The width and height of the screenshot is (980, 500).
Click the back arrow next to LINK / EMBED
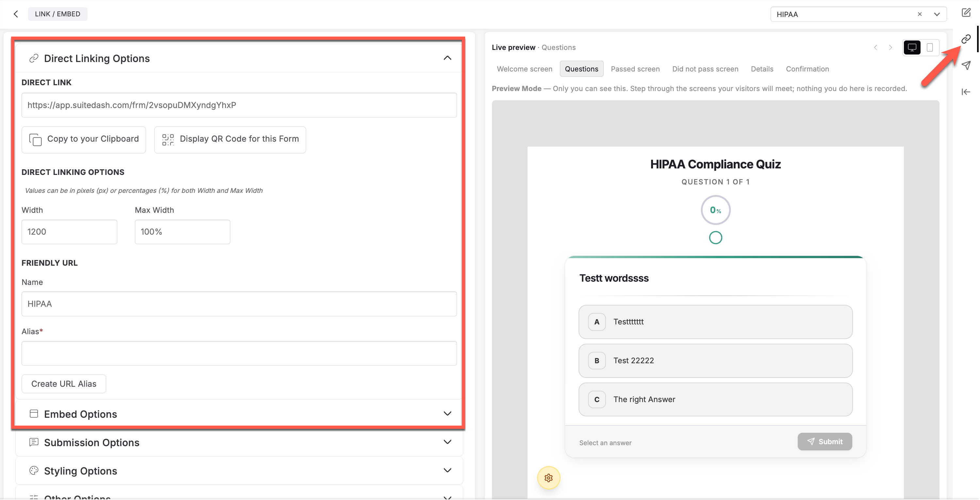[16, 14]
